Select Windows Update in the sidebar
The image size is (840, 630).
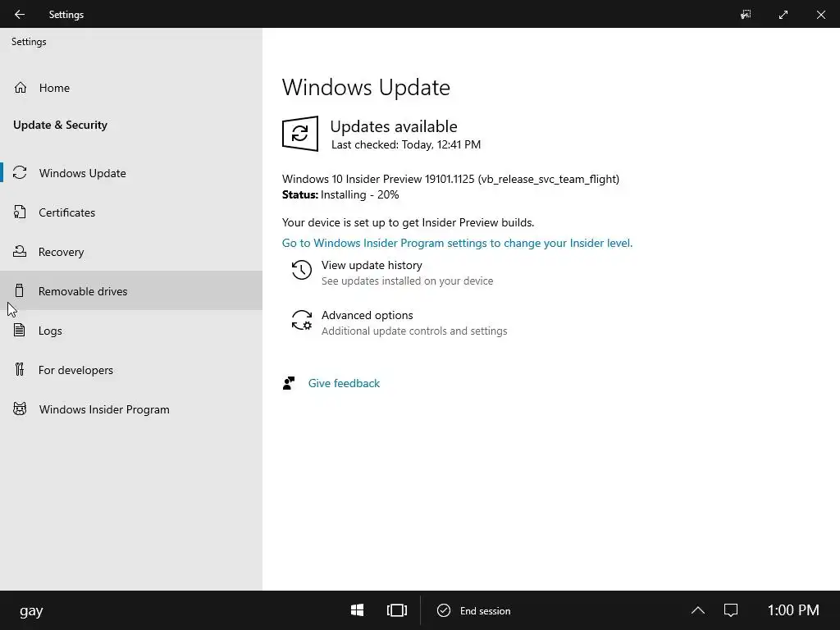click(131, 172)
